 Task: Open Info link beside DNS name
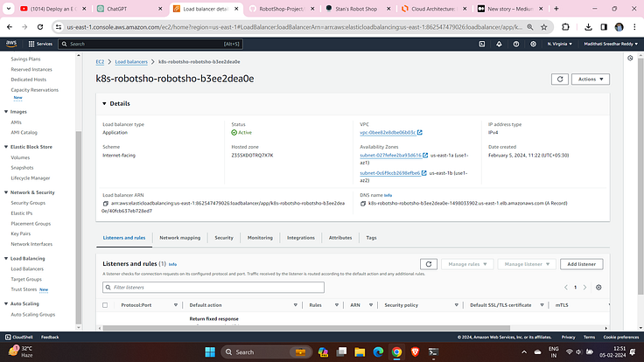point(388,196)
